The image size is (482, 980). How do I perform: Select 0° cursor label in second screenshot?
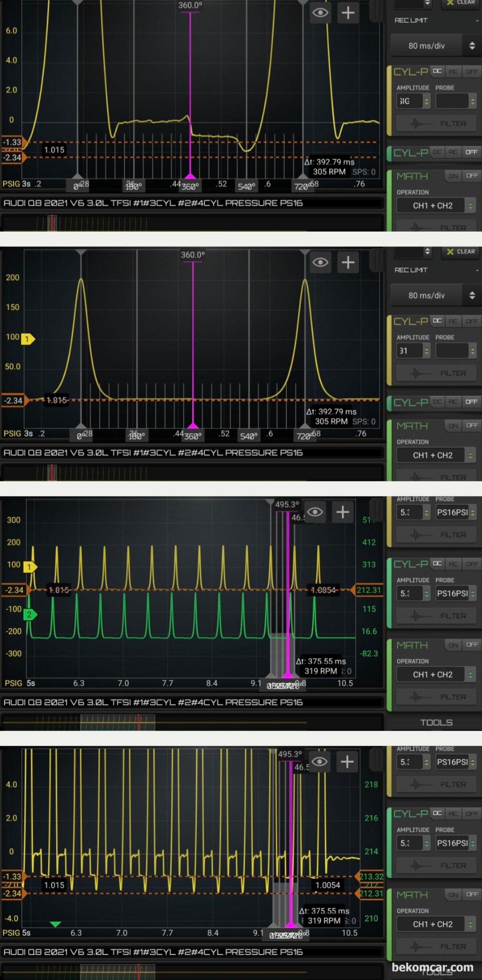(x=80, y=436)
